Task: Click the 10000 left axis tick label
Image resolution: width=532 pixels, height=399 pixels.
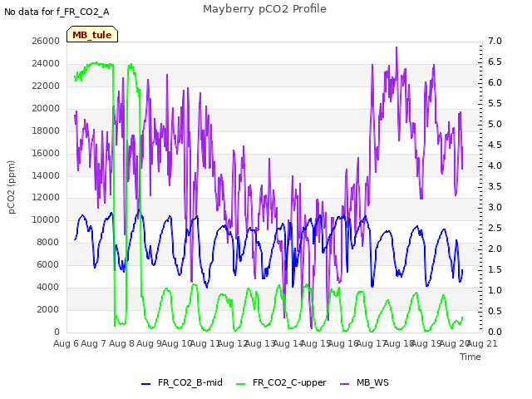Action: [x=46, y=219]
